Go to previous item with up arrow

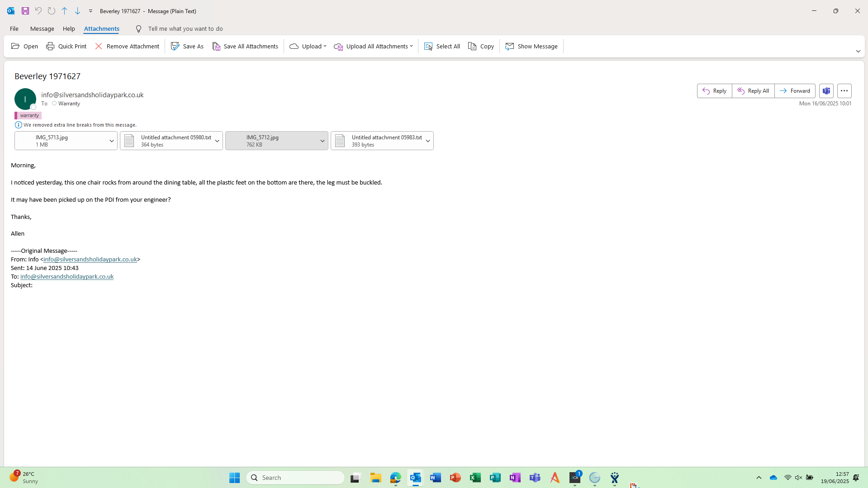click(65, 11)
